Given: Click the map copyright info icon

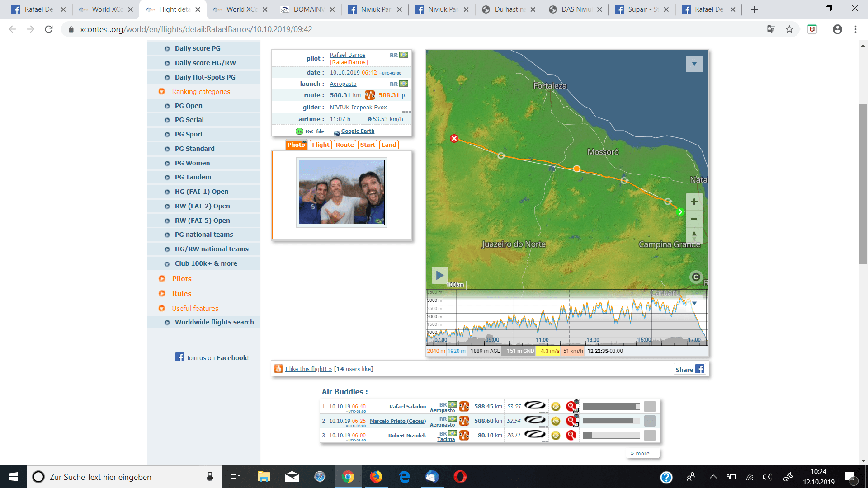Looking at the screenshot, I should click(x=696, y=277).
